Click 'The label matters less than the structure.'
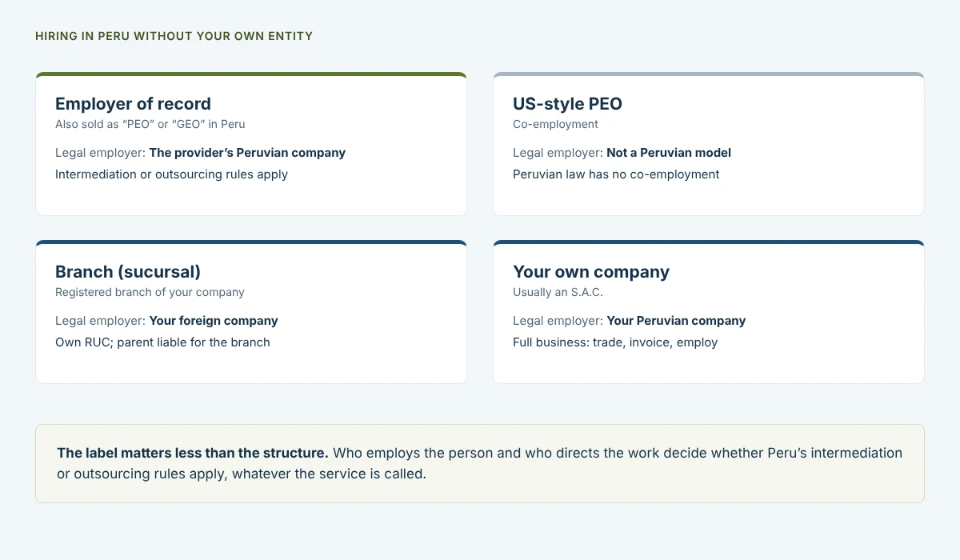This screenshot has height=560, width=960. [193, 453]
